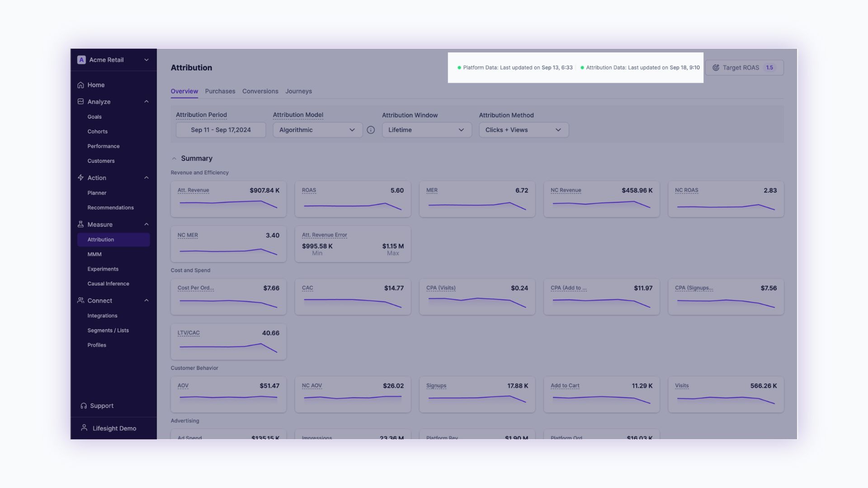Click the Action lightning bolt icon

pos(80,178)
